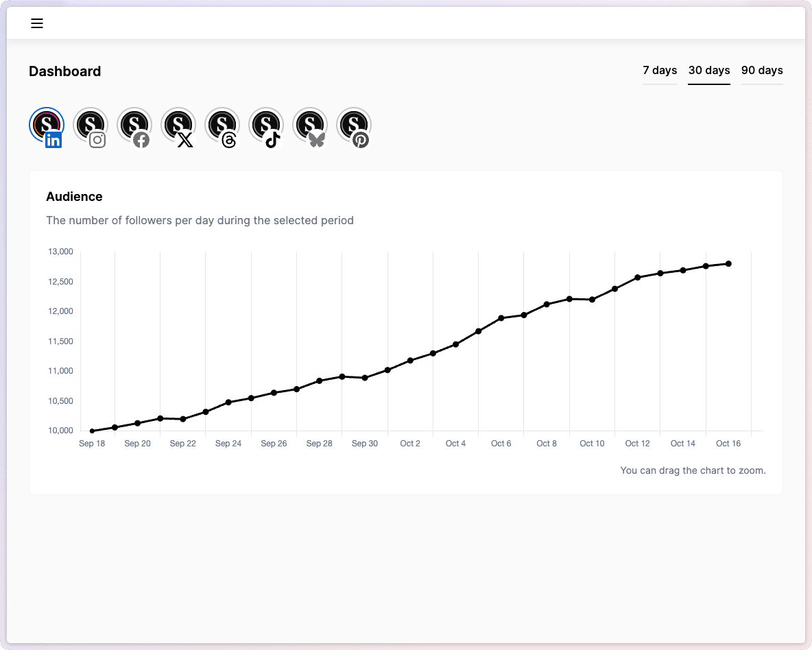Switch to the 7 days tab

660,71
